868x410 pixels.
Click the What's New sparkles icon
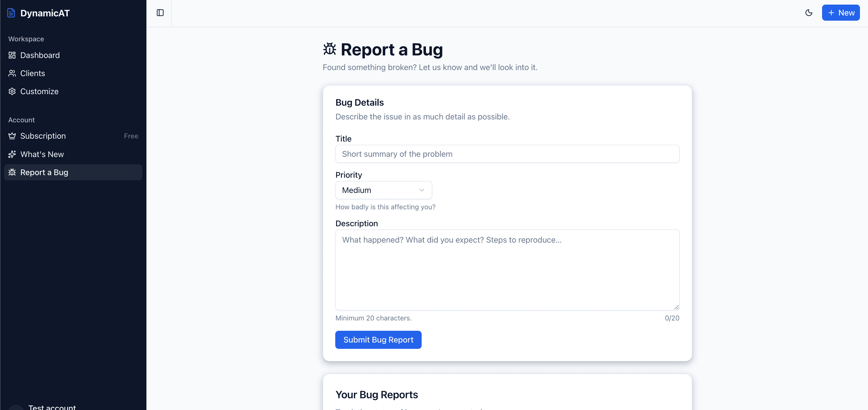pyautogui.click(x=12, y=154)
